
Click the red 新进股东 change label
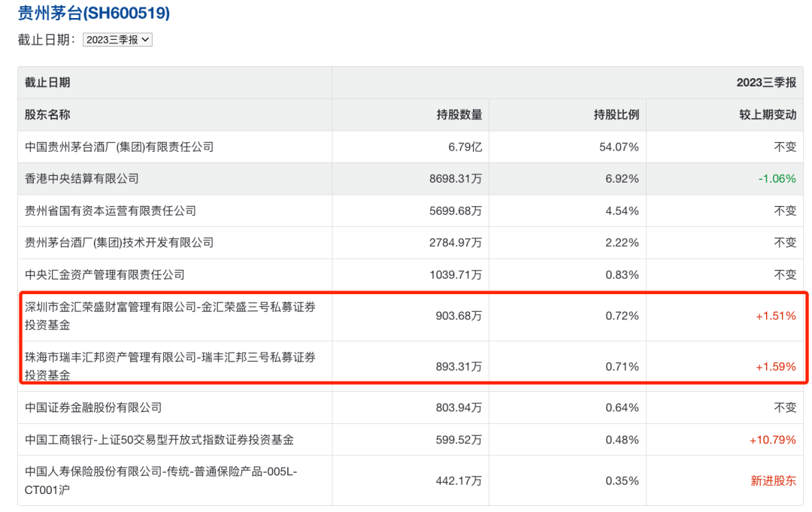(774, 481)
